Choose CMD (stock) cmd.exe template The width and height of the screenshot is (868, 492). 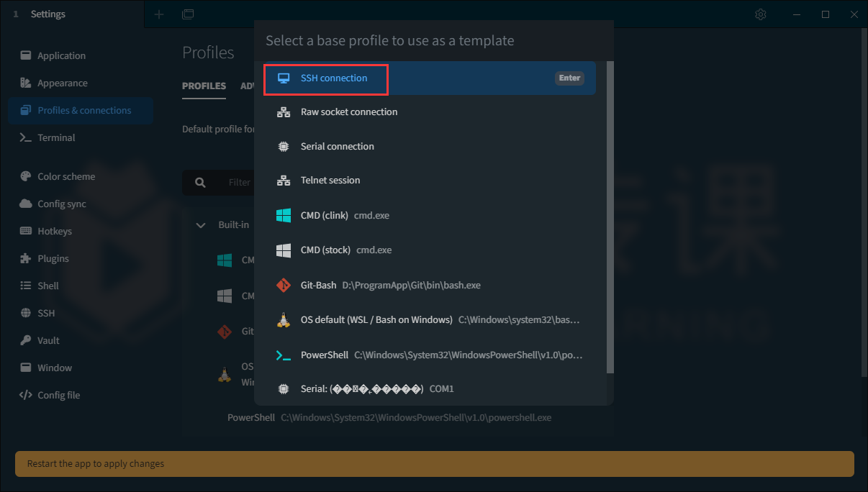click(430, 250)
